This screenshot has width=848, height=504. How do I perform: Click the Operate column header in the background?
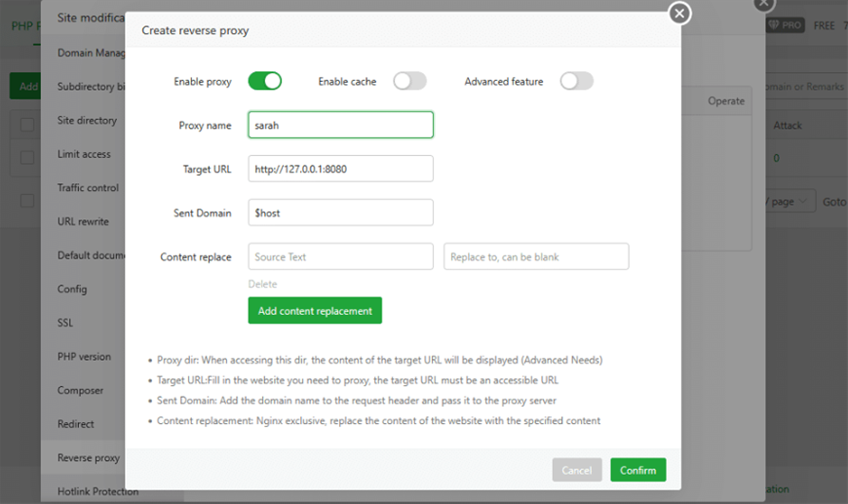point(726,101)
